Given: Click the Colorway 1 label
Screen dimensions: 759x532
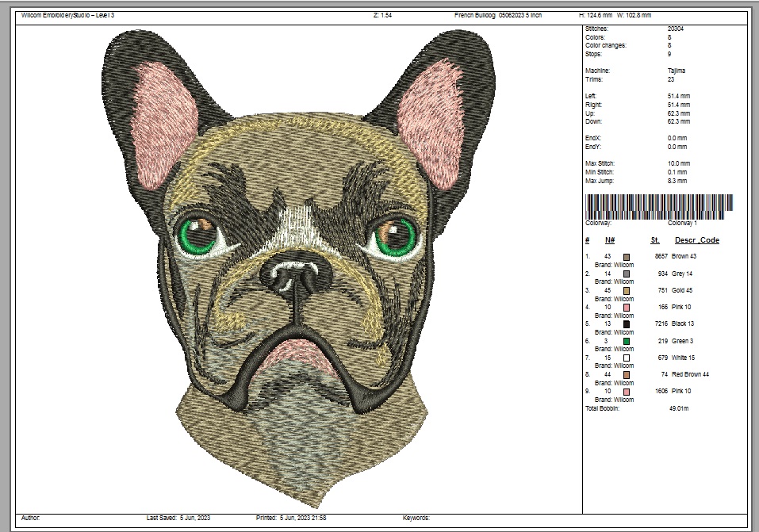Looking at the screenshot, I should coord(681,224).
